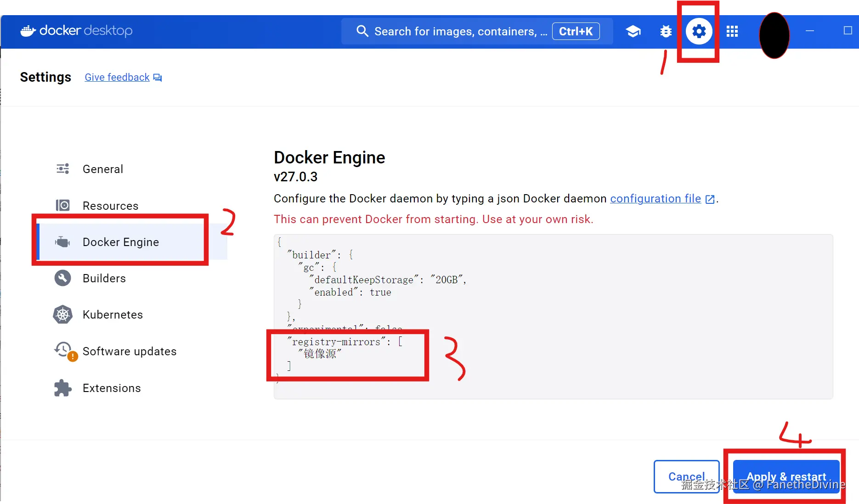Click the Extensions puzzle piece icon
The width and height of the screenshot is (859, 504).
[x=63, y=388]
